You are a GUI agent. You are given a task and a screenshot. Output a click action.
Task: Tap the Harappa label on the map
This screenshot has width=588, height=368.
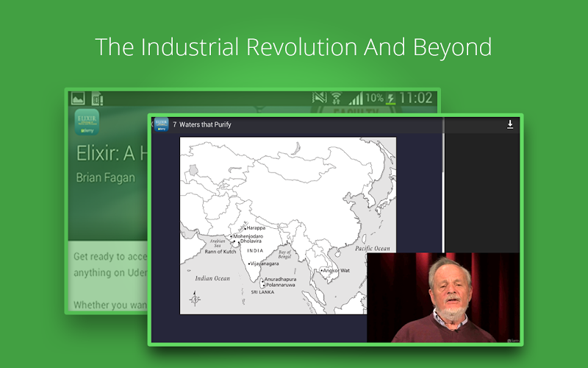(256, 228)
